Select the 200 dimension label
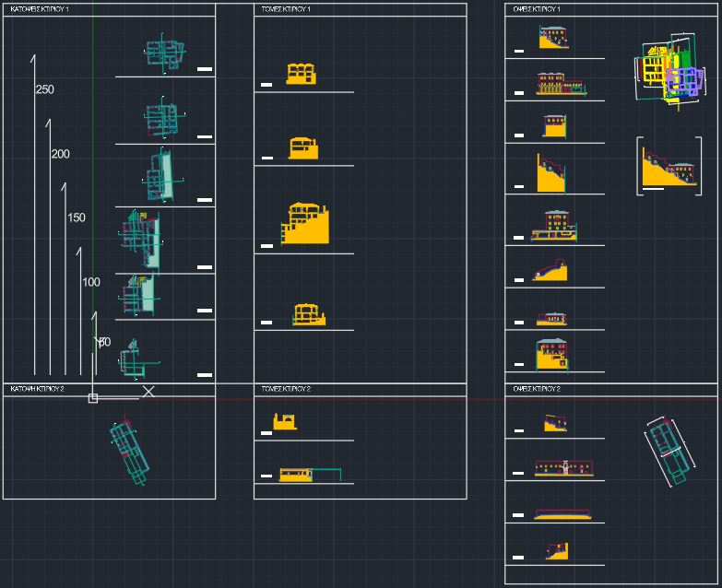The height and width of the screenshot is (588, 722). tap(60, 154)
